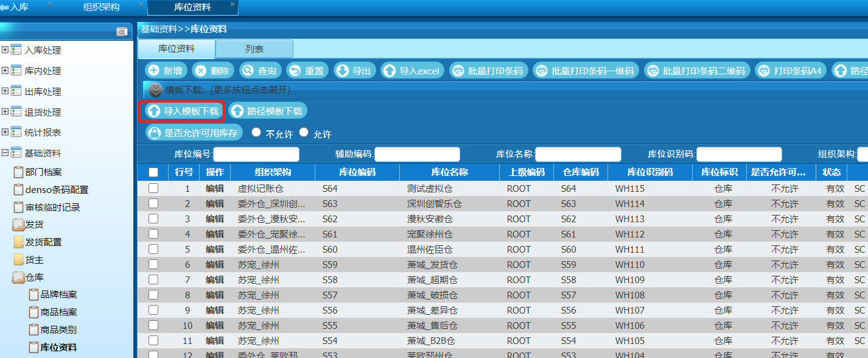Click 批量打印条码 printer button
The width and height of the screenshot is (868, 358).
point(489,71)
